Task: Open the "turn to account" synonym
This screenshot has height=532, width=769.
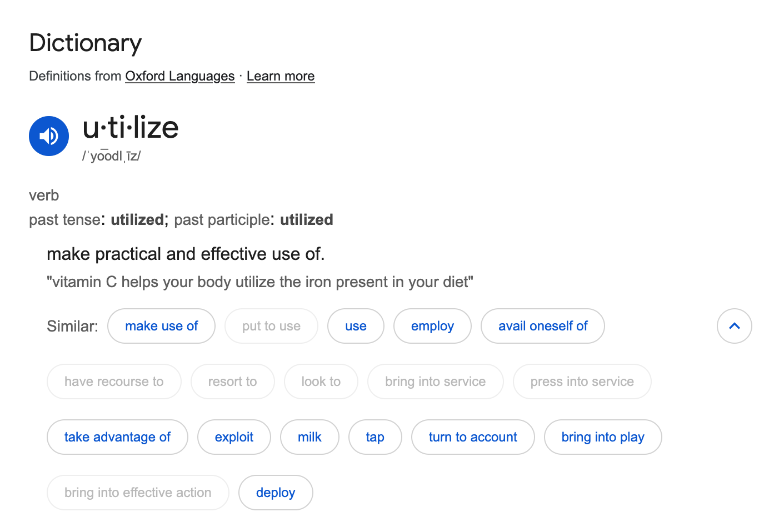Action: point(473,437)
